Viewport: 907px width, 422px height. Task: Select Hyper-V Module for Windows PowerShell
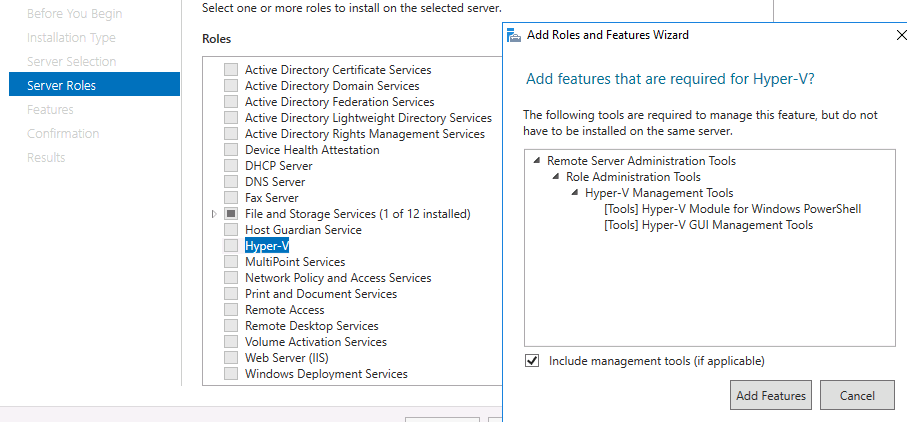[x=732, y=209]
